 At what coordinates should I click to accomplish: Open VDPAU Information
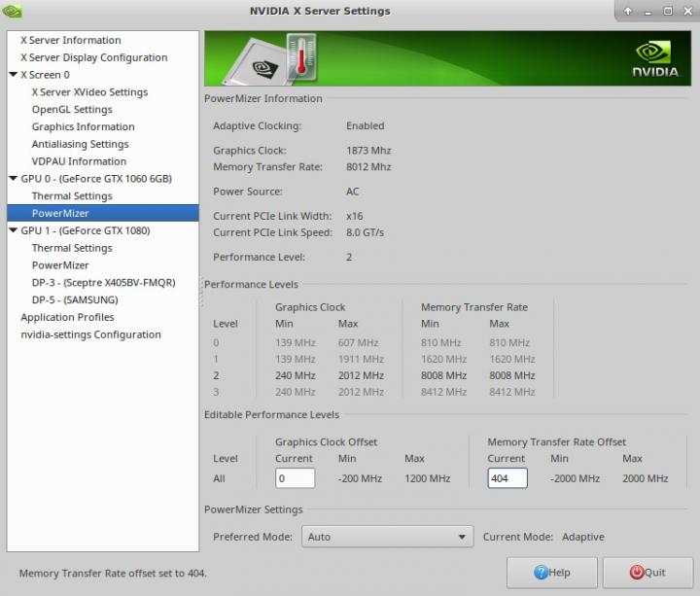point(79,161)
